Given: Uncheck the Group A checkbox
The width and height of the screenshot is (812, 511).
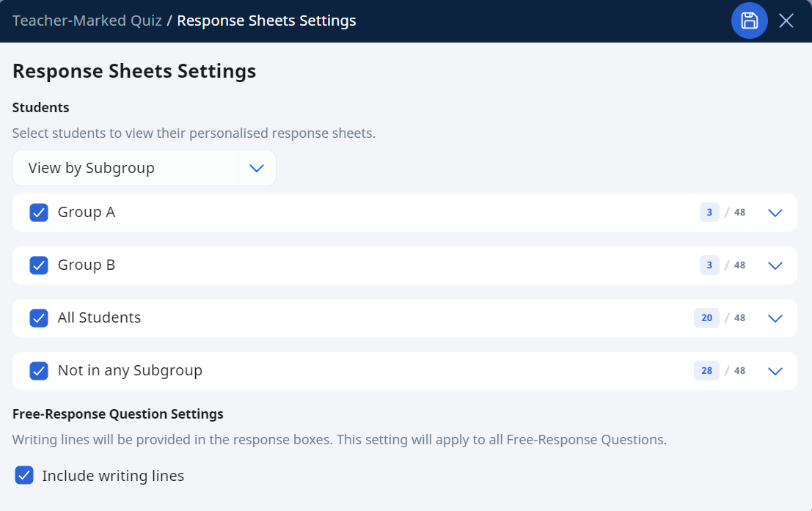Looking at the screenshot, I should (x=39, y=213).
